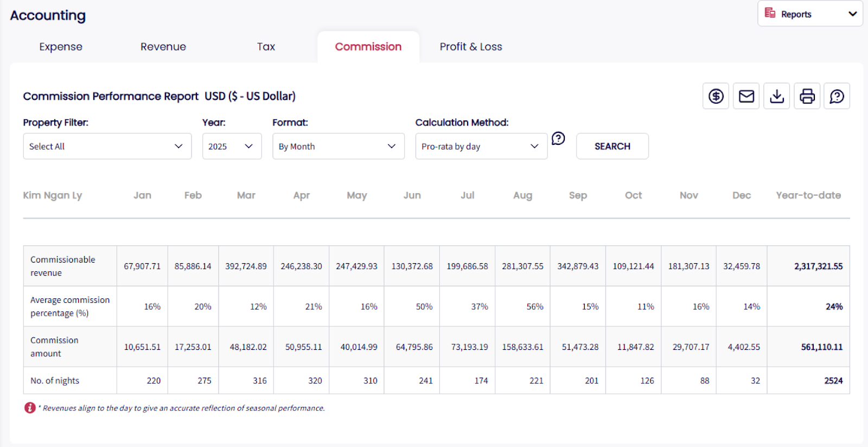868x447 pixels.
Task: Expand the Property Filter dropdown
Action: pyautogui.click(x=107, y=146)
